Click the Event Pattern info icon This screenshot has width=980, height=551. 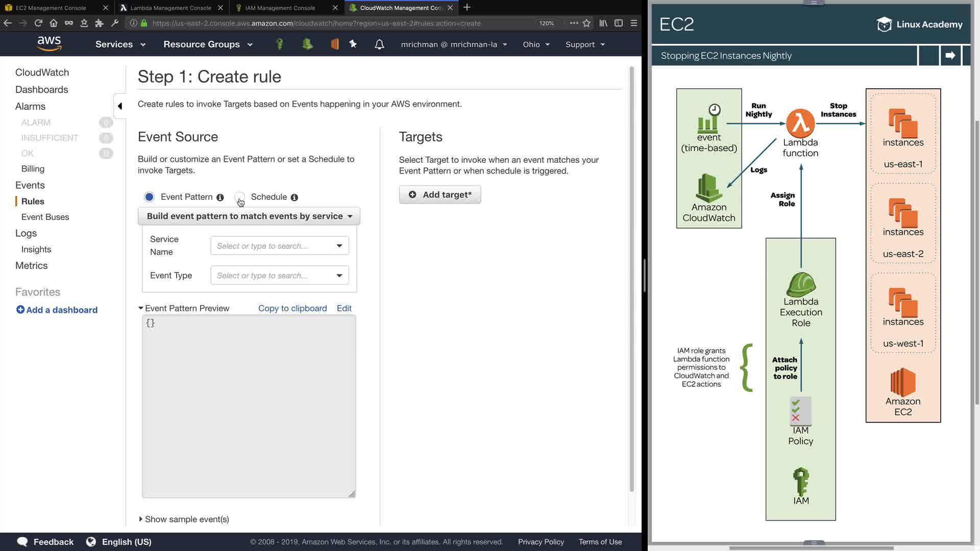pyautogui.click(x=220, y=197)
